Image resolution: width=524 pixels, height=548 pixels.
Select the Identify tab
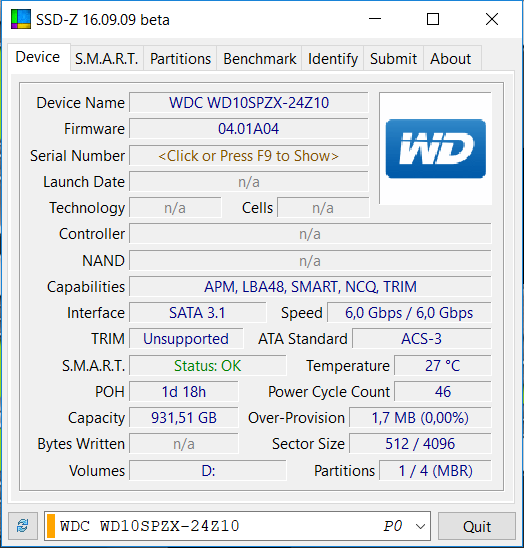[333, 59]
